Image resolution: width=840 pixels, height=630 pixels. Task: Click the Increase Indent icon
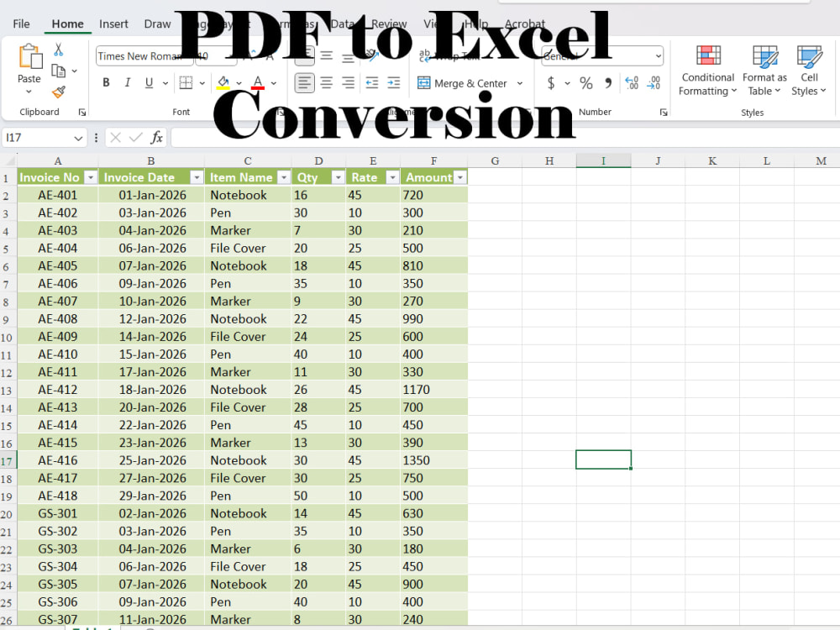pos(394,83)
